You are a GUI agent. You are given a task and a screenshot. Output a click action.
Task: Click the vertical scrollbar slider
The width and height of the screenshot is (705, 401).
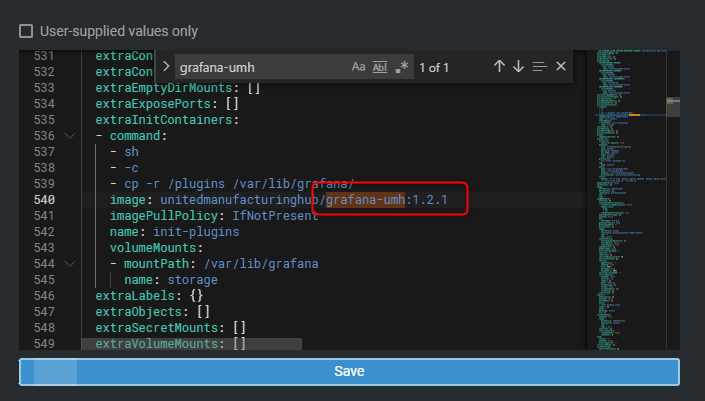point(673,107)
